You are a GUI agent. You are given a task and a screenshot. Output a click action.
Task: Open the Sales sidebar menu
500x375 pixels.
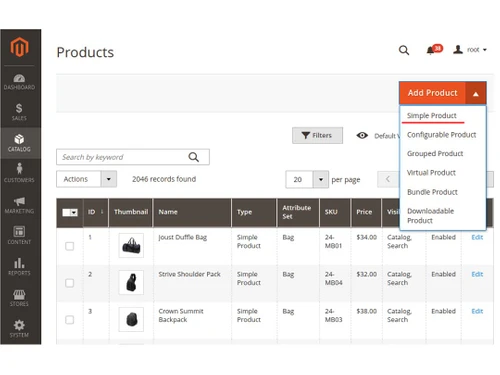click(19, 112)
